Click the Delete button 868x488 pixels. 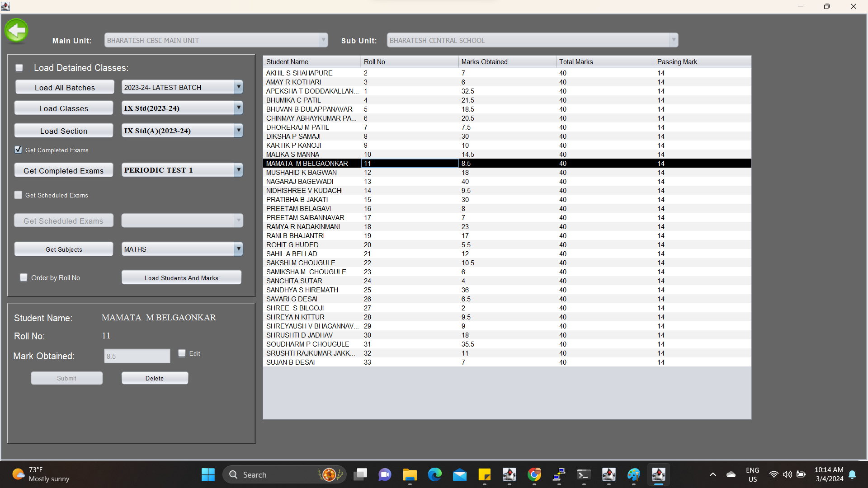tap(155, 378)
